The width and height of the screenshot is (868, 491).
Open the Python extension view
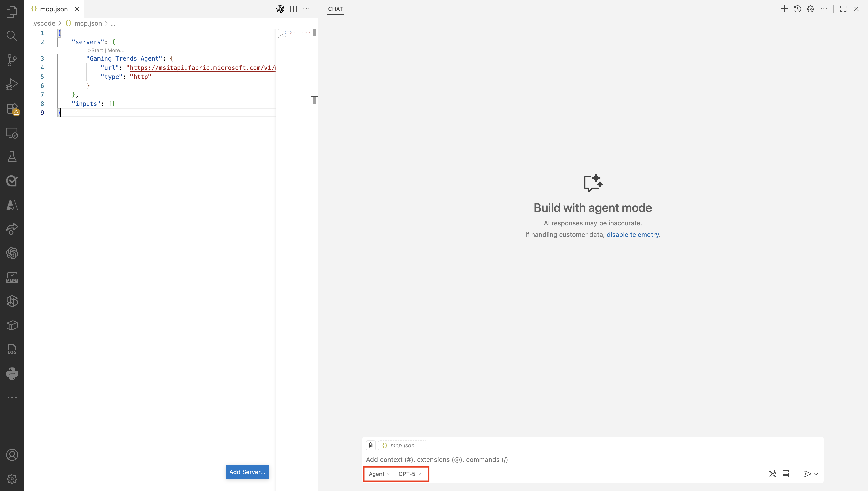pyautogui.click(x=12, y=373)
